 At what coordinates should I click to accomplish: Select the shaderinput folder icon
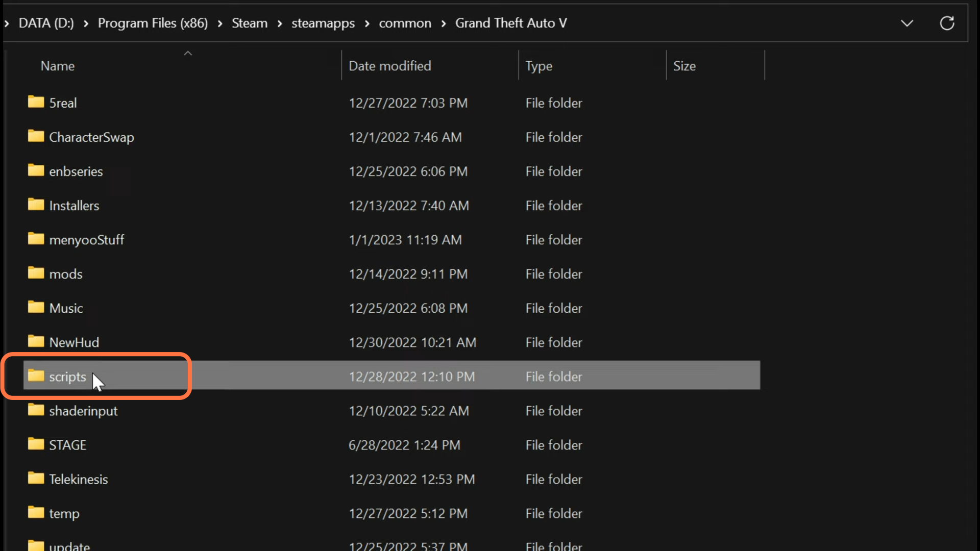pyautogui.click(x=36, y=410)
